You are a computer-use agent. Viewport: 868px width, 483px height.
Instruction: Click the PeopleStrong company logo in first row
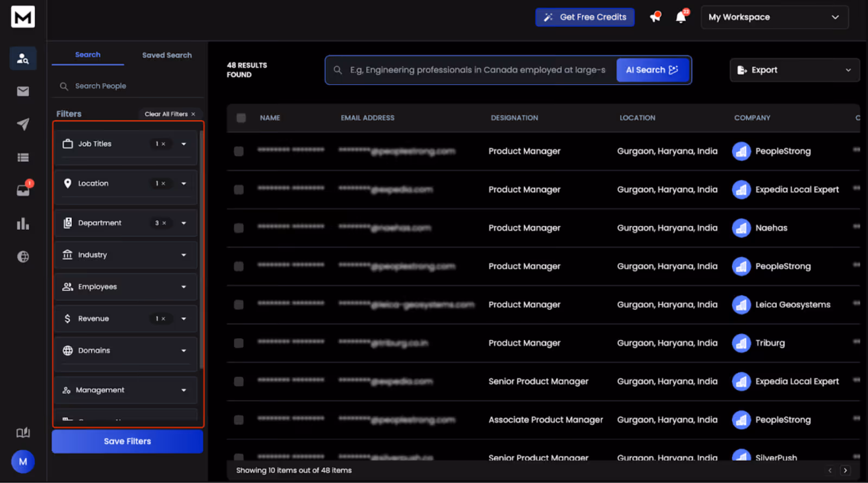tap(741, 151)
